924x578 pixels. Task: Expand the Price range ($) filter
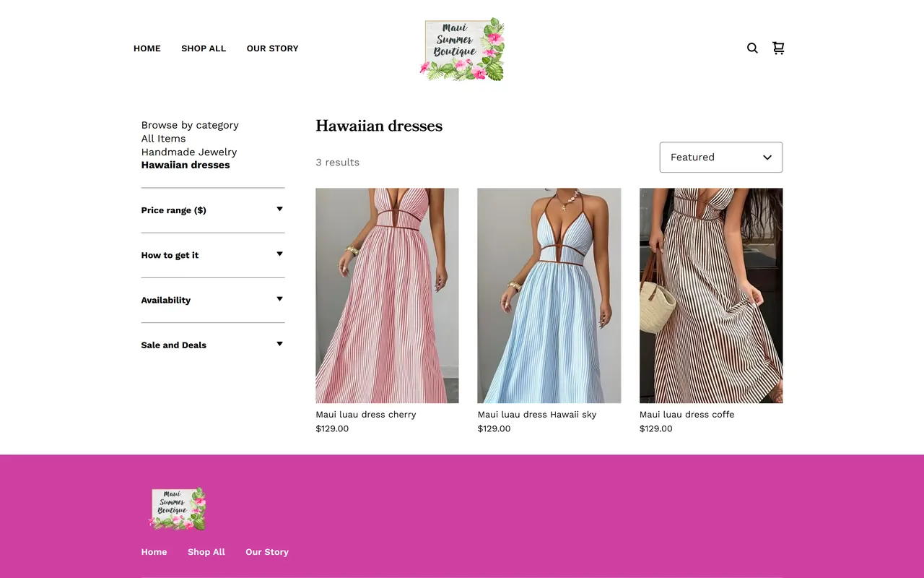tap(213, 210)
